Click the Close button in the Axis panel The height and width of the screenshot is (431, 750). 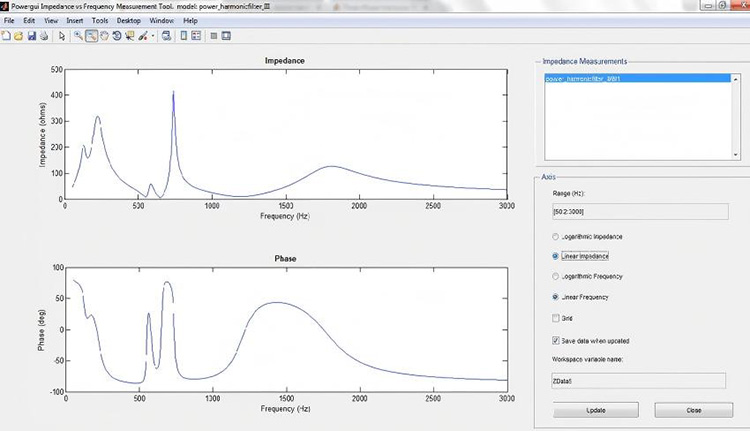(x=694, y=410)
